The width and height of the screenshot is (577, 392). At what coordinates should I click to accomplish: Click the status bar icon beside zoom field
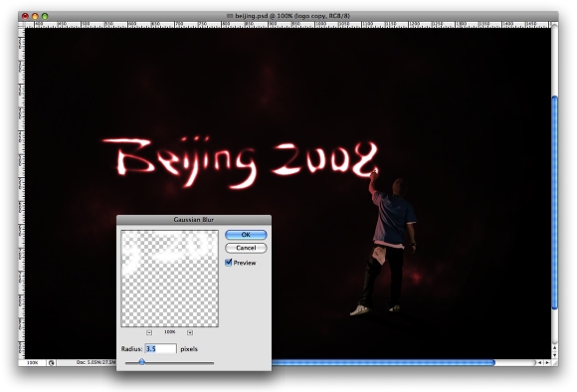[51, 363]
